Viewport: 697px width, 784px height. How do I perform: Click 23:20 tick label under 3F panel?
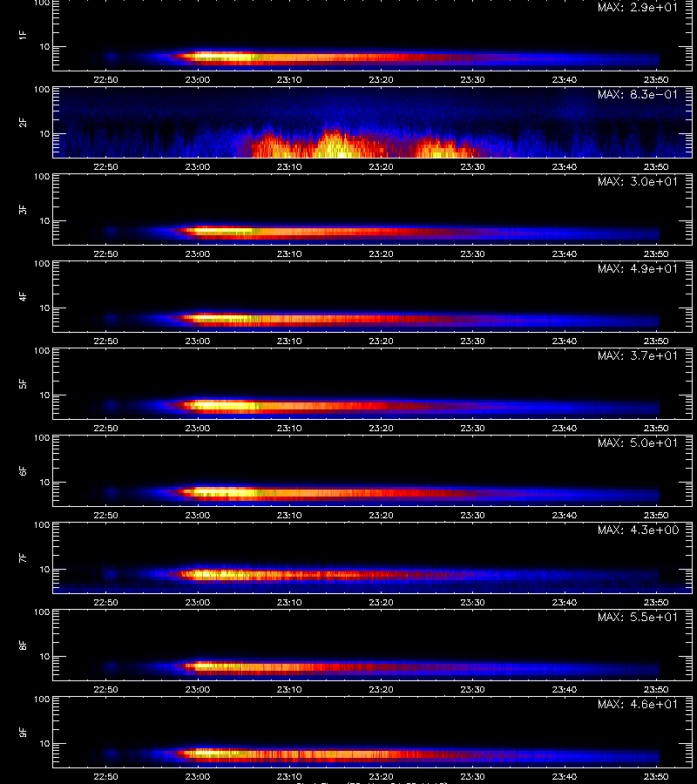381,253
